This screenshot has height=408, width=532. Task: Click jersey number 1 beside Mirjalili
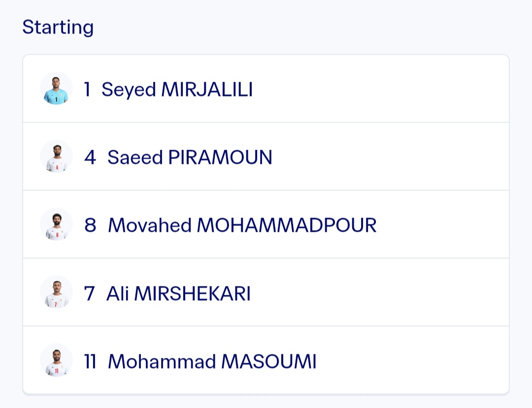click(87, 90)
